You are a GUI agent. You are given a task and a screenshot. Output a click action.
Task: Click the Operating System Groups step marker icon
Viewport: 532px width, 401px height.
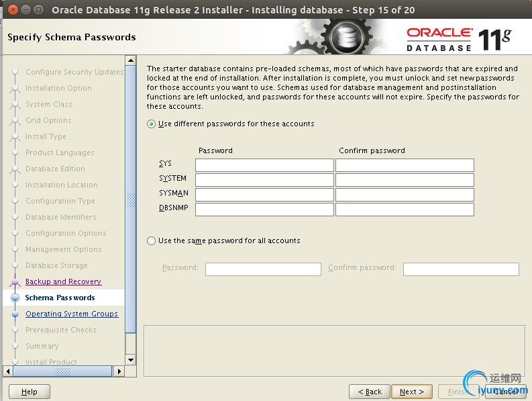coord(15,314)
